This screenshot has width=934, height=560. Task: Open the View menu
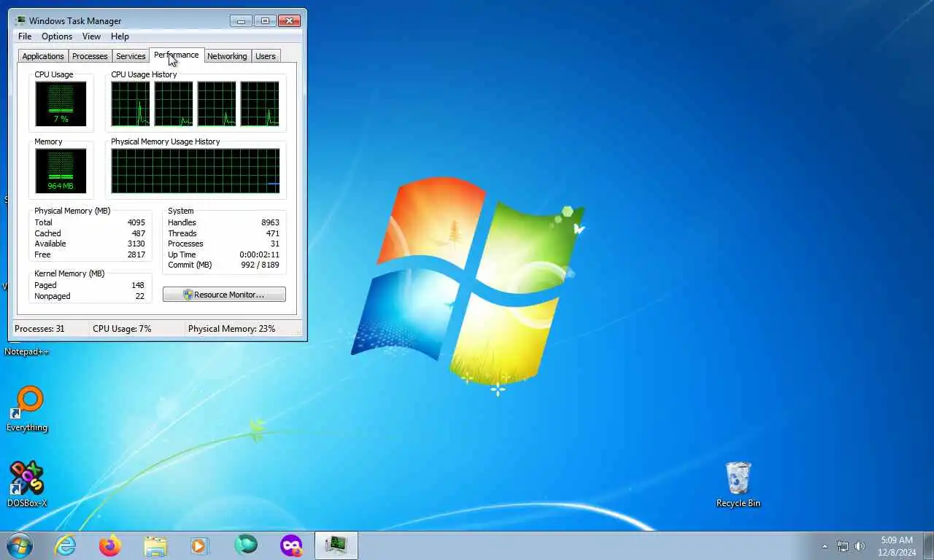pyautogui.click(x=91, y=36)
